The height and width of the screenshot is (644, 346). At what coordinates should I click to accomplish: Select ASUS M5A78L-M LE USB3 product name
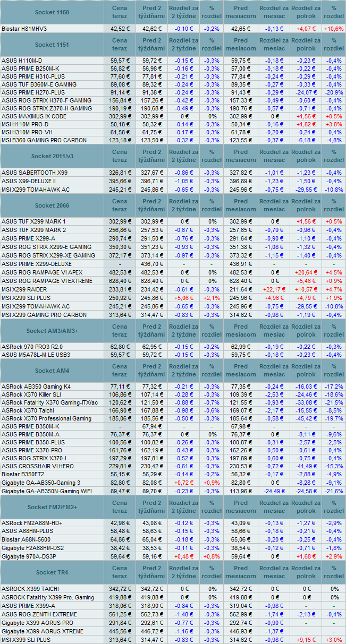pos(36,355)
